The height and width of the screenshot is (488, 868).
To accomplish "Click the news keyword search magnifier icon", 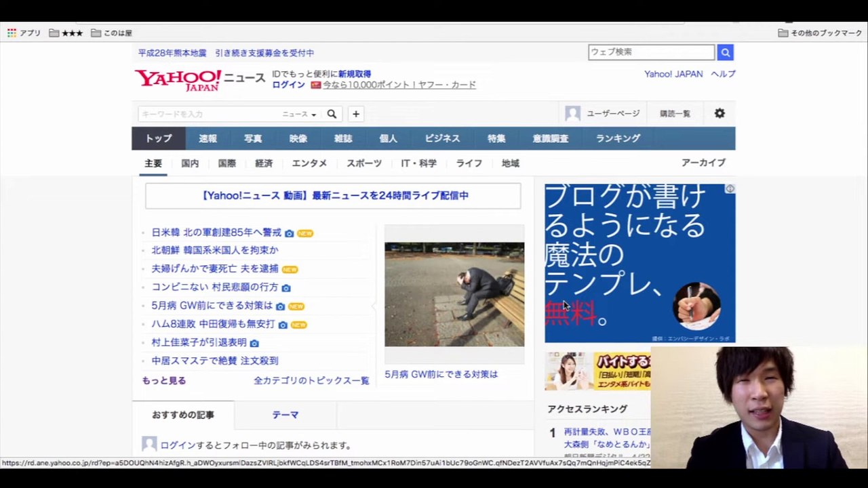I will (332, 114).
